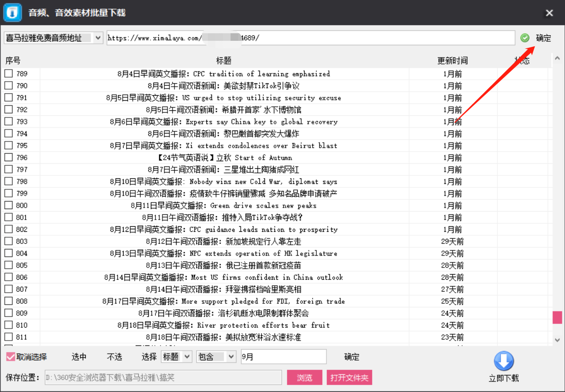Check the box for episode 789
The width and height of the screenshot is (565, 392).
point(9,74)
